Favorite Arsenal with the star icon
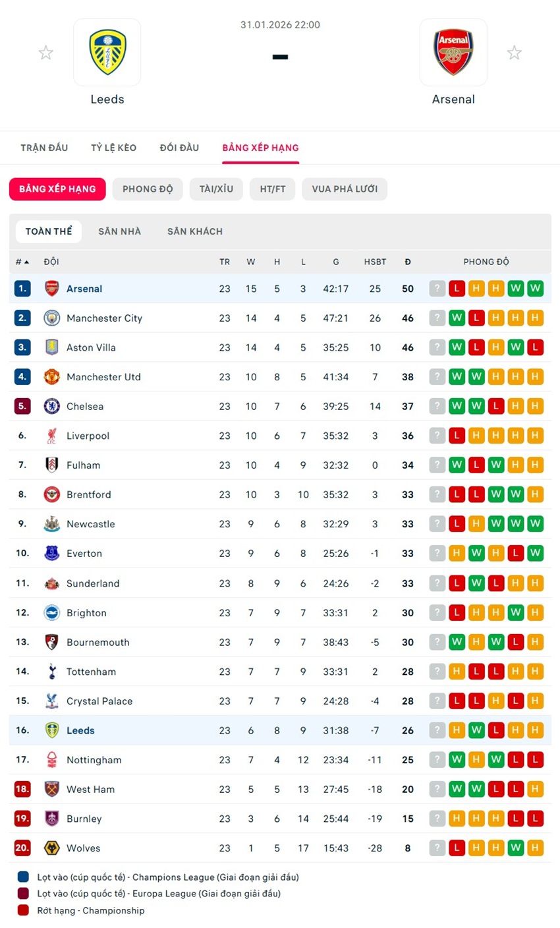This screenshot has height=928, width=560. [514, 53]
